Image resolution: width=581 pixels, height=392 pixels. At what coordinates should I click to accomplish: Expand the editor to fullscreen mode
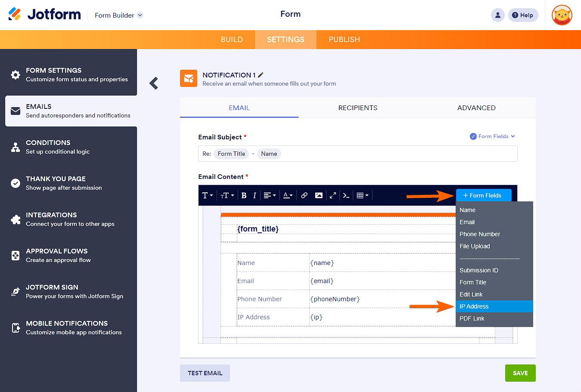[332, 195]
